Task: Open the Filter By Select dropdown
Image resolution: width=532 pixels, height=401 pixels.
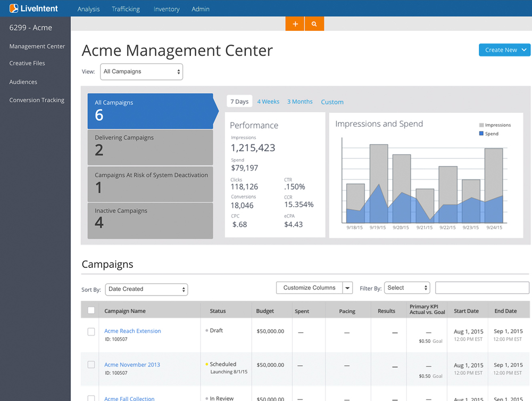Action: (407, 288)
